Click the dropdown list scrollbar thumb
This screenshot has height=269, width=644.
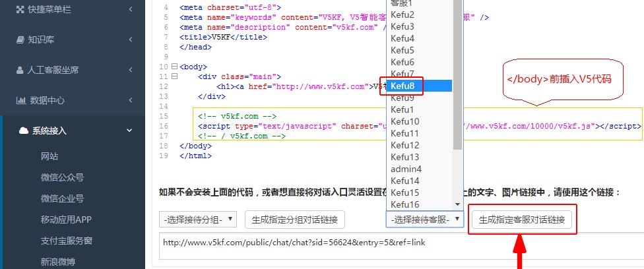457,75
